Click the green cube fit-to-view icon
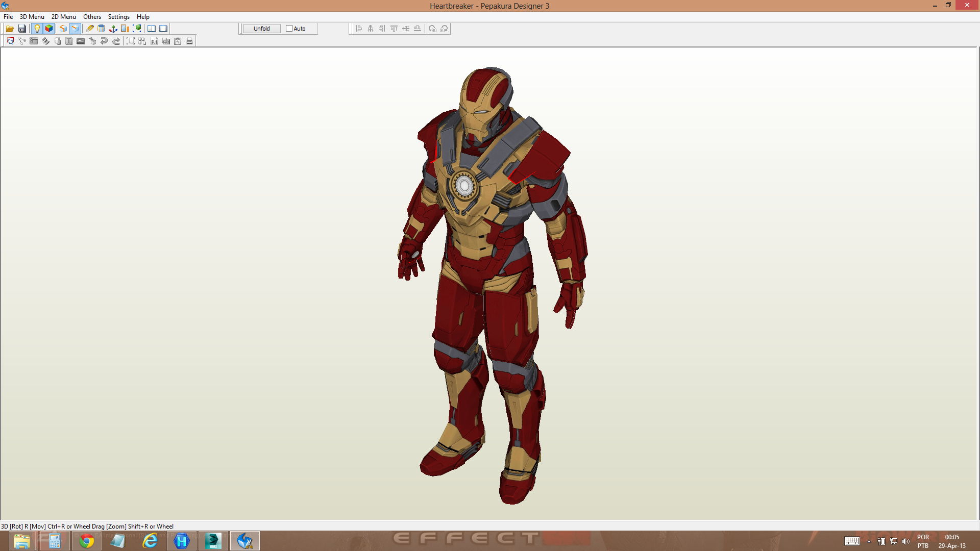The width and height of the screenshot is (980, 551). pos(137,29)
